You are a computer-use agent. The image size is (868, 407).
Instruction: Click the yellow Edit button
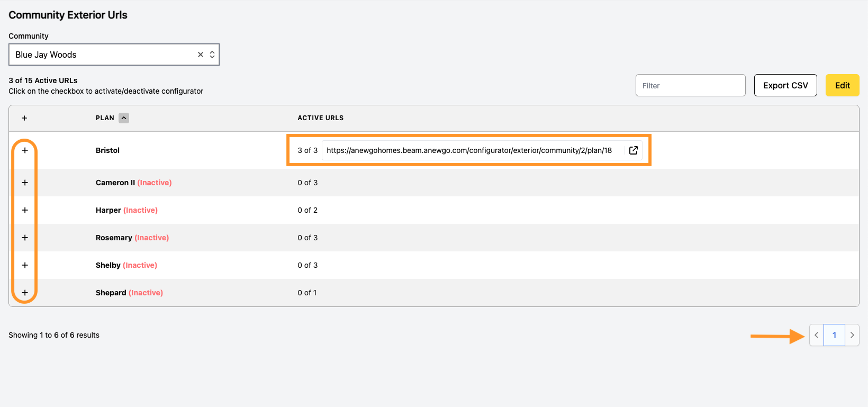tap(843, 85)
